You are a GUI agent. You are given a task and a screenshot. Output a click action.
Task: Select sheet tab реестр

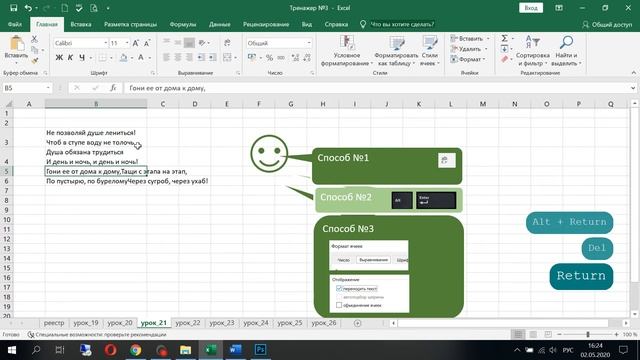click(x=54, y=323)
